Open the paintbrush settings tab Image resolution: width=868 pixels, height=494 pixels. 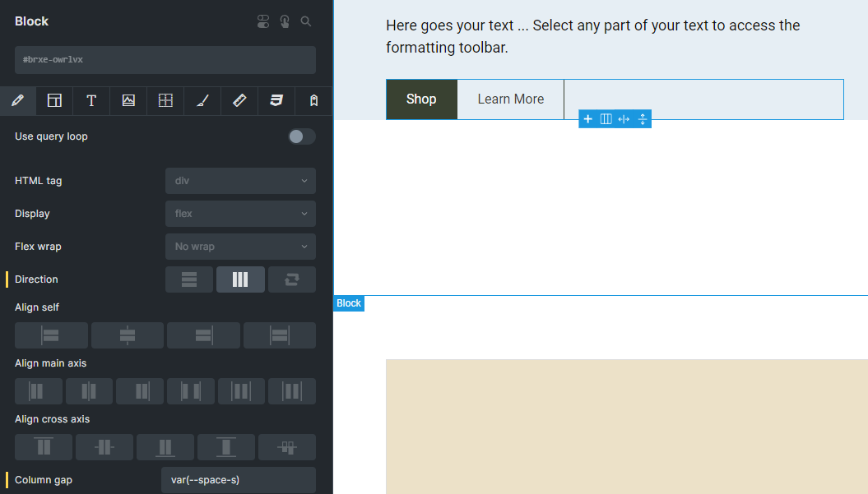pos(202,100)
